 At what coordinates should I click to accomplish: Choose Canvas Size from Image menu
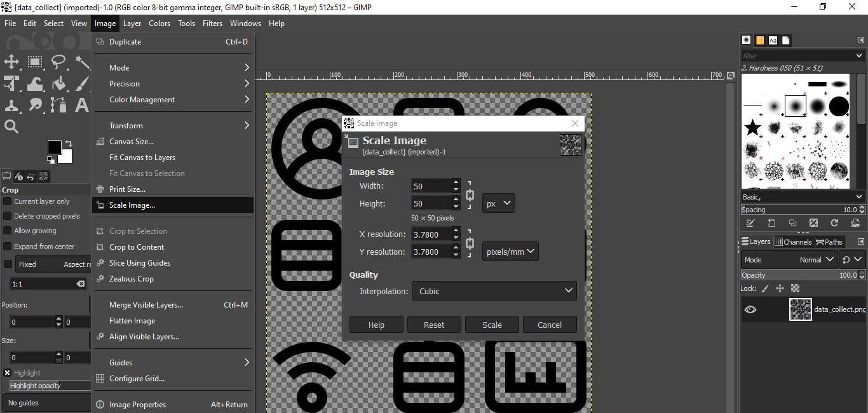pos(173,142)
